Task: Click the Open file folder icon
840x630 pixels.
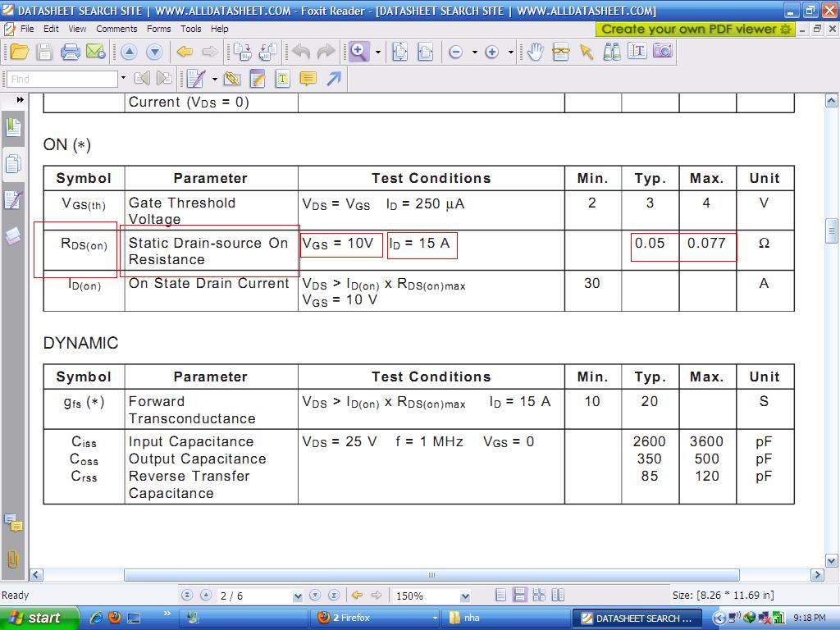Action: [18, 52]
